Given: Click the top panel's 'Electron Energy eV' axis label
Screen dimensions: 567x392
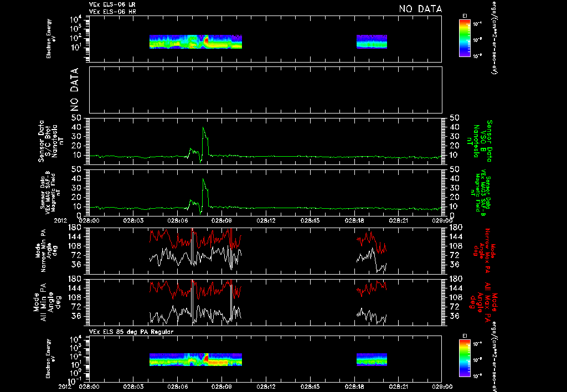Looking at the screenshot, I should (x=51, y=39).
